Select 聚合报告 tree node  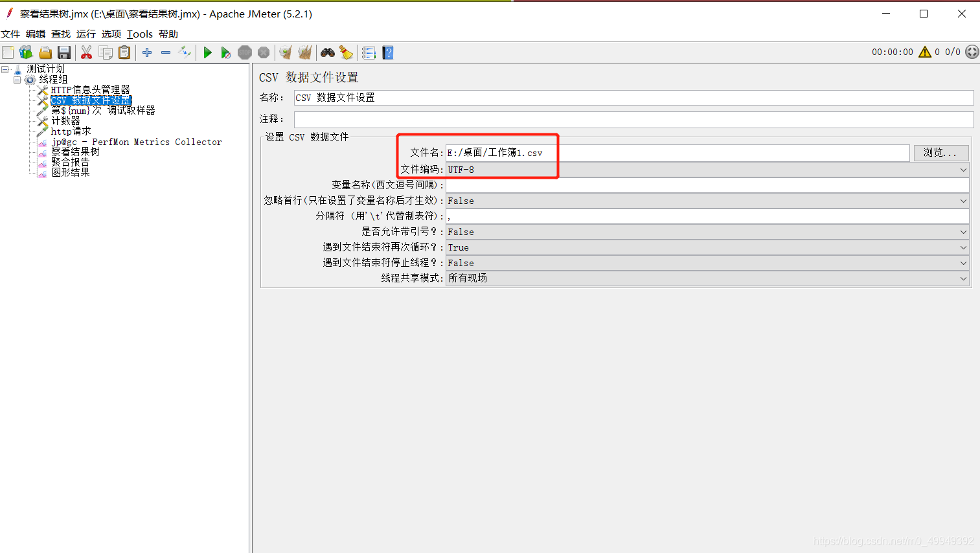coord(71,162)
